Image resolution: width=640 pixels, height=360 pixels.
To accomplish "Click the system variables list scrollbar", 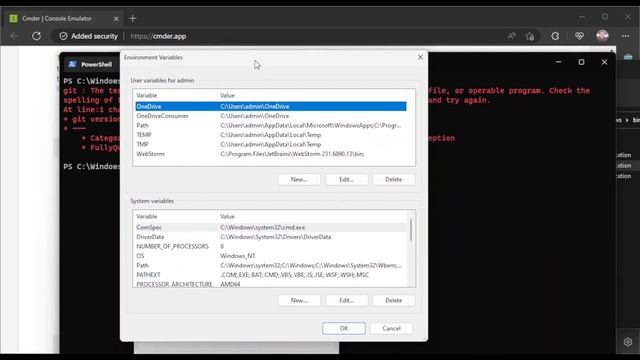I will tap(411, 230).
